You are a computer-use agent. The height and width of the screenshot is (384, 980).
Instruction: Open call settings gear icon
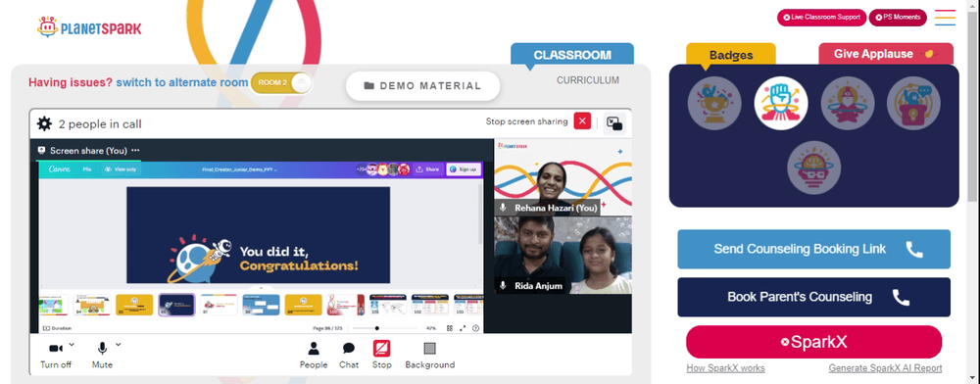point(44,123)
